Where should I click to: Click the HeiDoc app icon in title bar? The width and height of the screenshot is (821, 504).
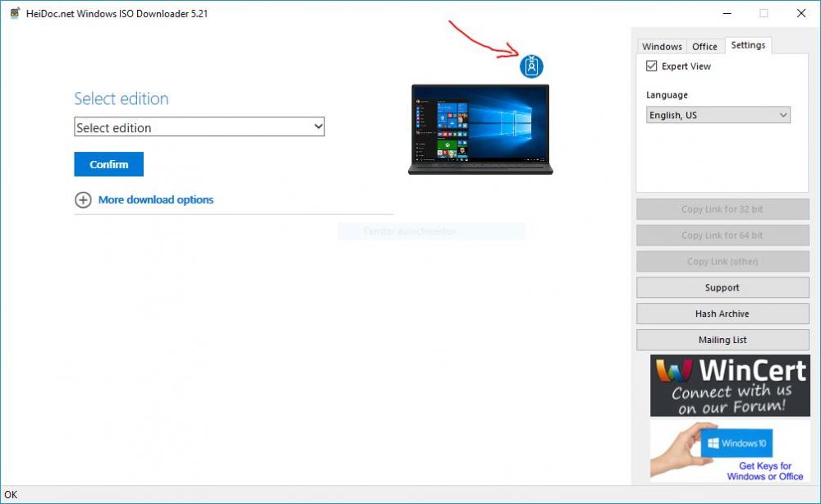click(15, 13)
